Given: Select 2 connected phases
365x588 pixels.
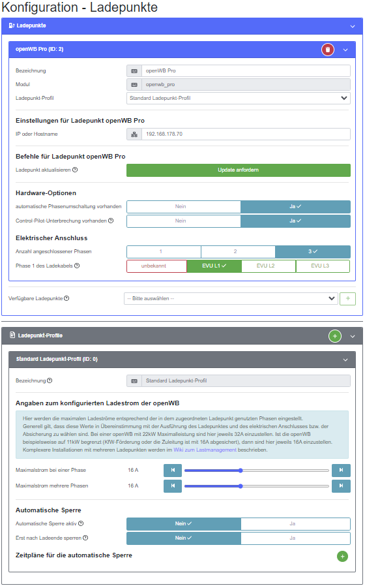Looking at the screenshot, I should tap(238, 252).
